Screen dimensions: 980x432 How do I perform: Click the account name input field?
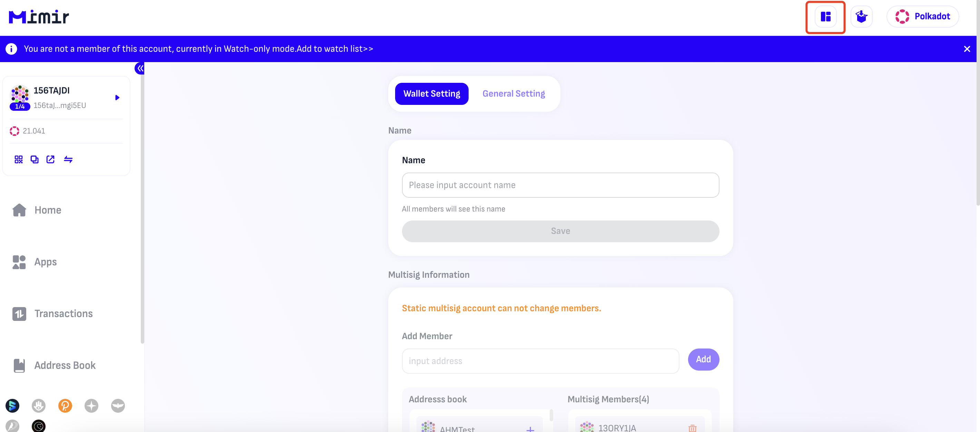click(560, 185)
